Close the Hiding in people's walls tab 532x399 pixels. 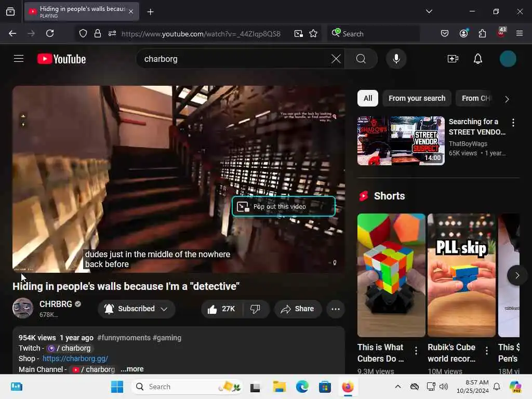(131, 12)
